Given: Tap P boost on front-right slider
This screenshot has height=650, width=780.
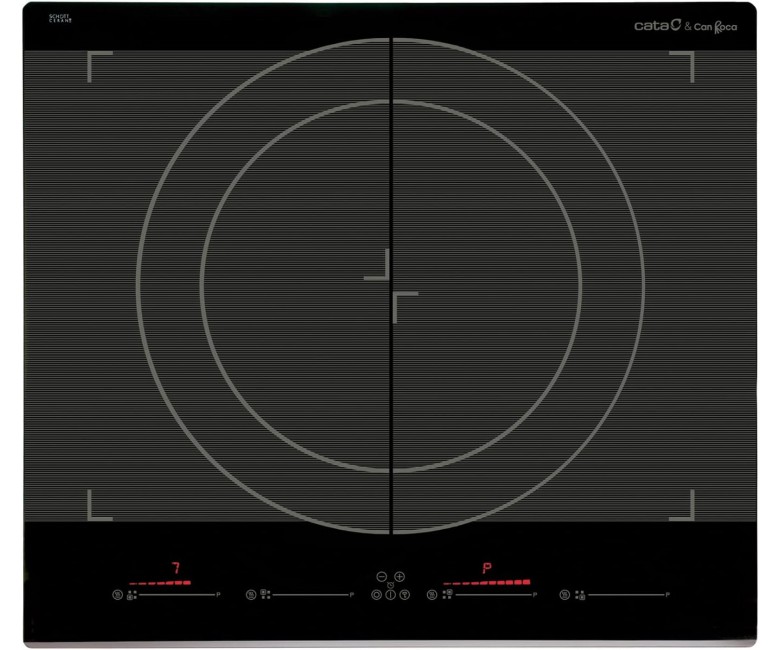Looking at the screenshot, I should [x=668, y=595].
